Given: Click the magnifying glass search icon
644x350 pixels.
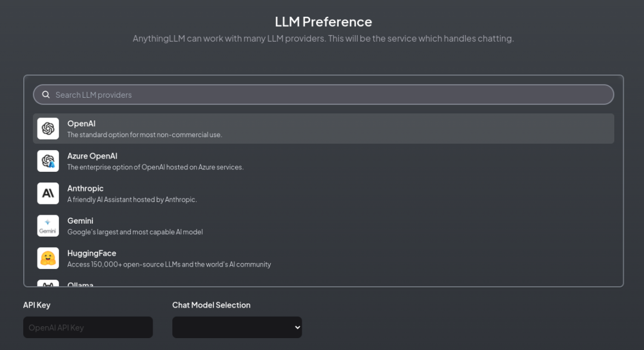Looking at the screenshot, I should (x=46, y=95).
